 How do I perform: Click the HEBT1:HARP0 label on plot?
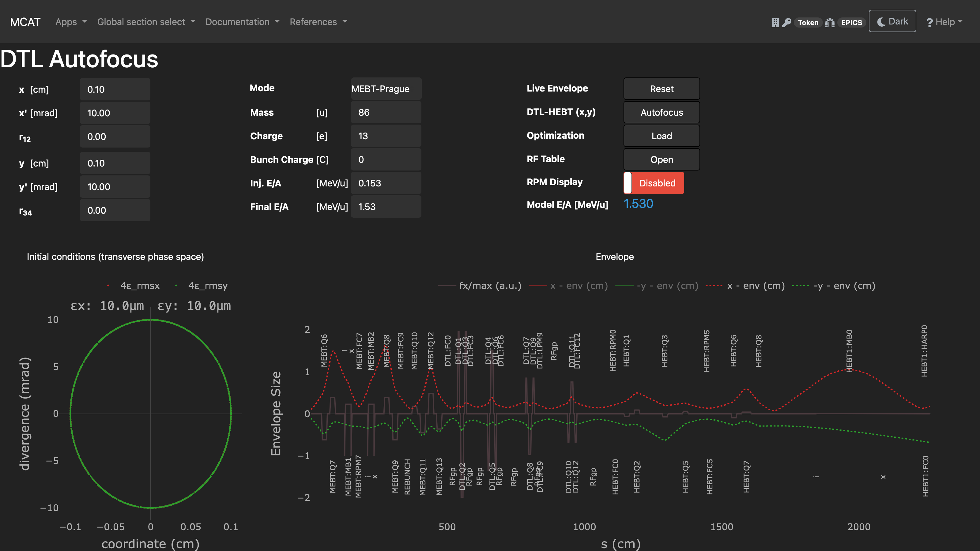point(924,351)
